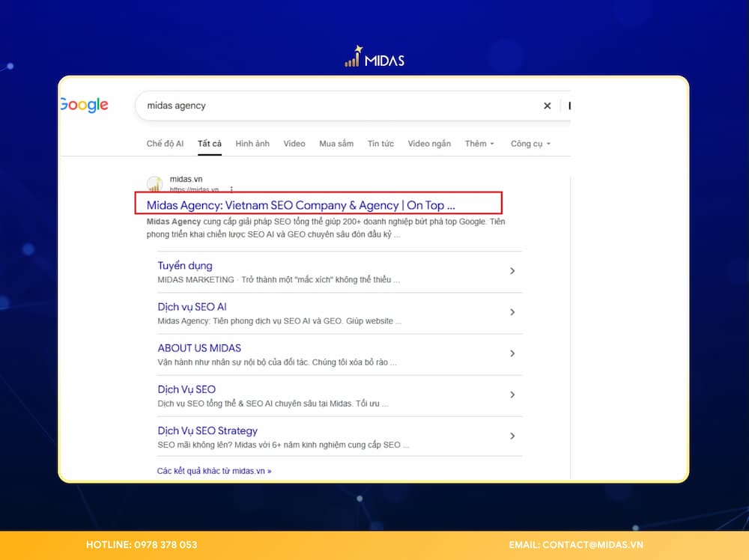Switch to the Tin tức tab

[380, 144]
